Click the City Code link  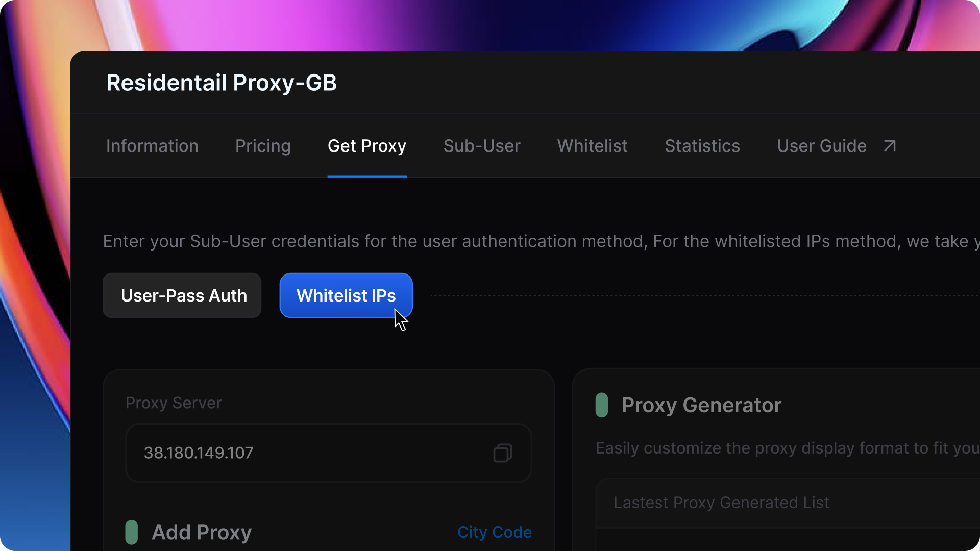point(495,532)
